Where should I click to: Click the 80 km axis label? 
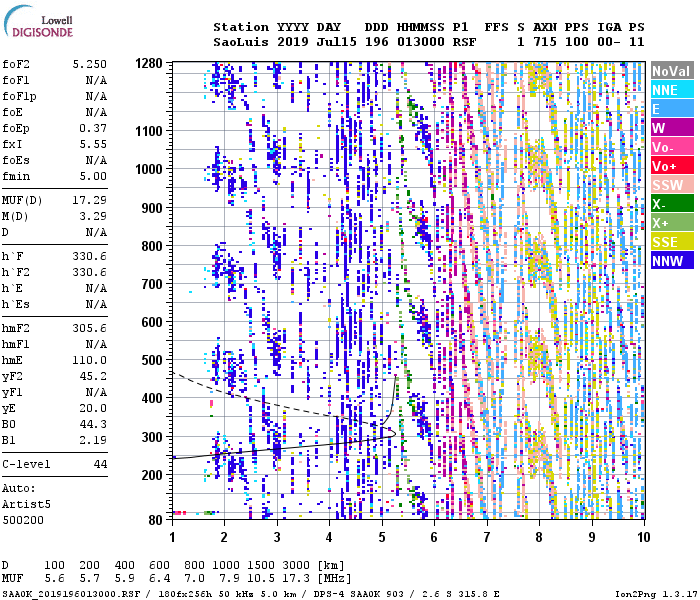(155, 520)
